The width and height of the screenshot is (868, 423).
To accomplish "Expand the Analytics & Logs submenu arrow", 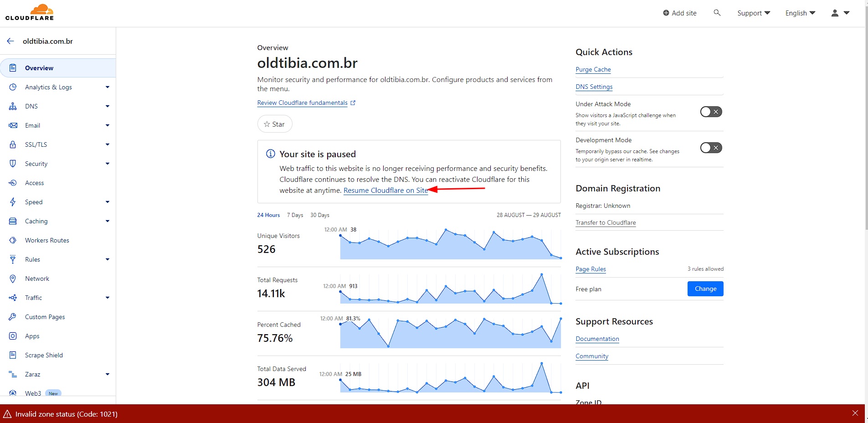I will point(108,87).
